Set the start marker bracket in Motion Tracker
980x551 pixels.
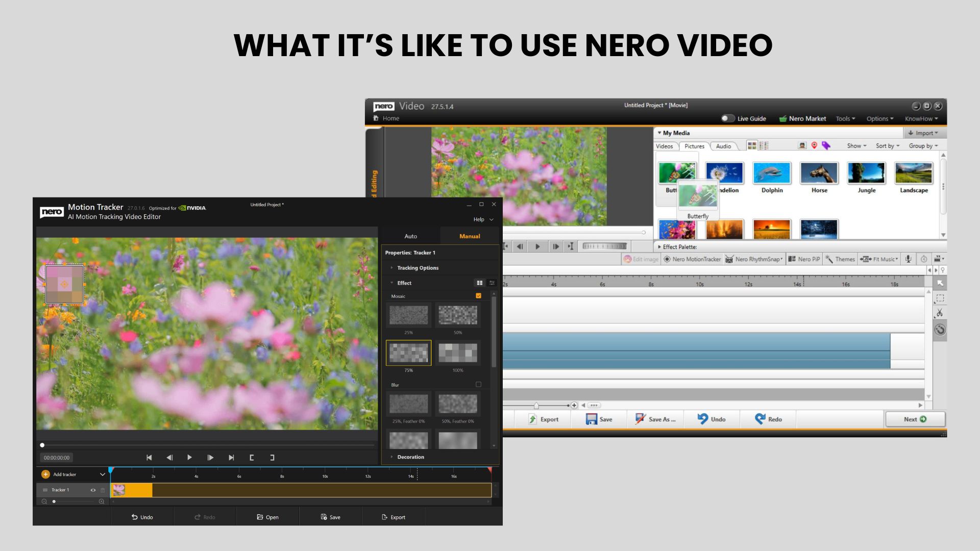tap(252, 458)
